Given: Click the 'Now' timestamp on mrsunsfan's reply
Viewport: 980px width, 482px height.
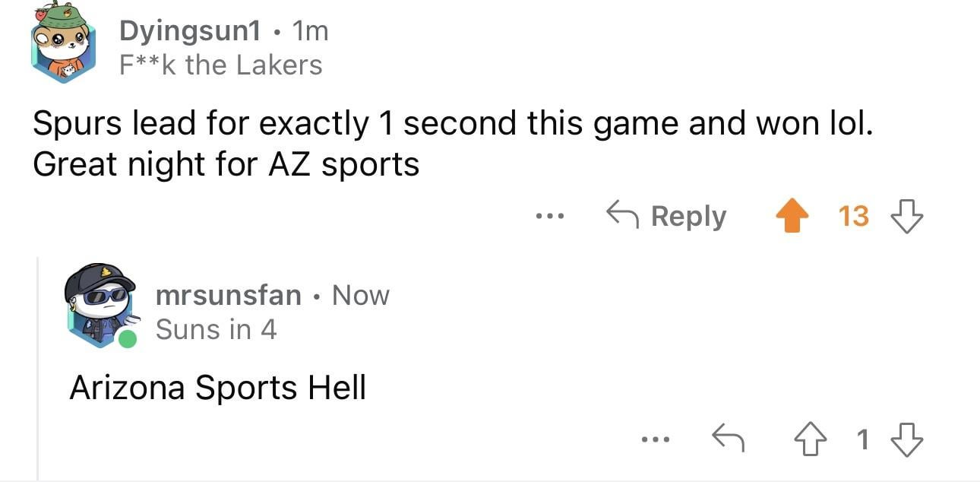Looking at the screenshot, I should click(361, 295).
